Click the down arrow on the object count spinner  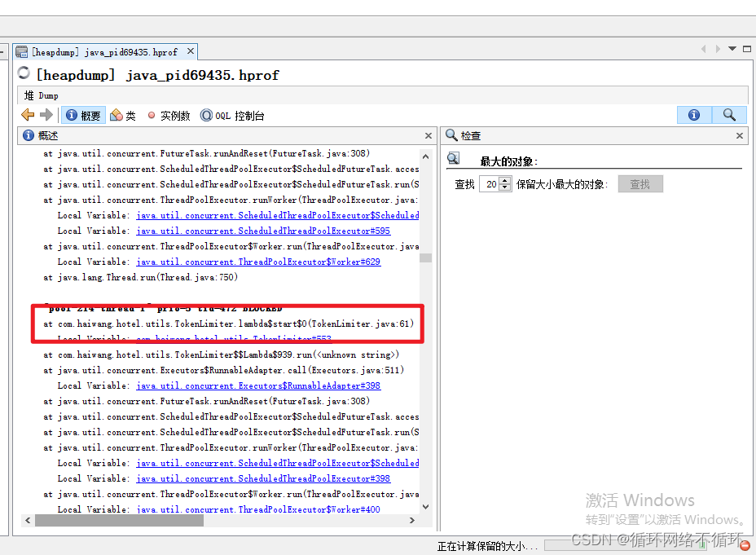coord(503,187)
